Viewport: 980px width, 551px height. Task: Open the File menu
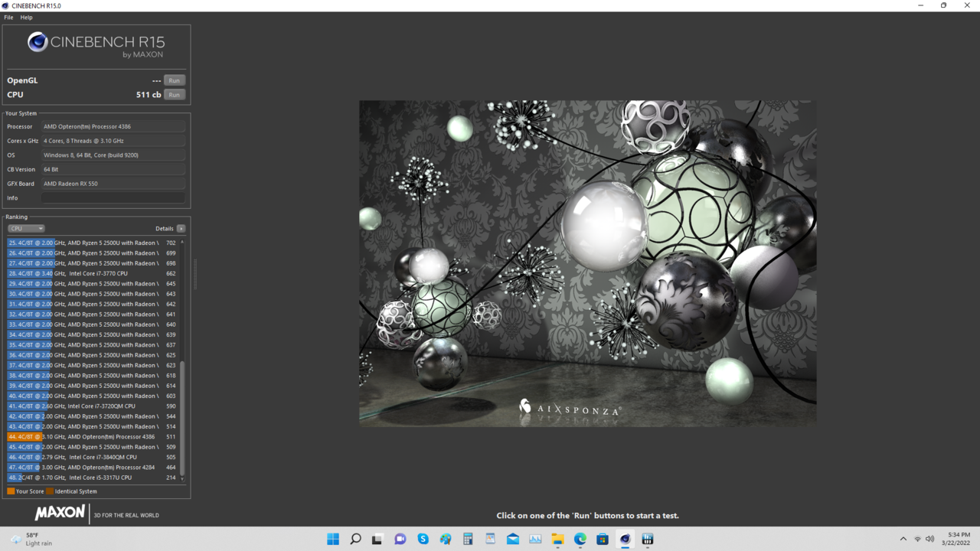(x=8, y=17)
